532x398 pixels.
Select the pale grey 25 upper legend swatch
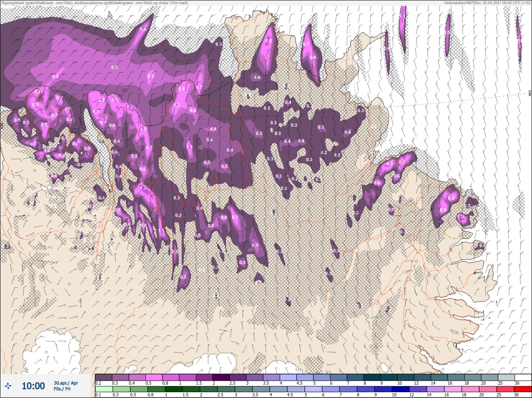tap(507, 377)
